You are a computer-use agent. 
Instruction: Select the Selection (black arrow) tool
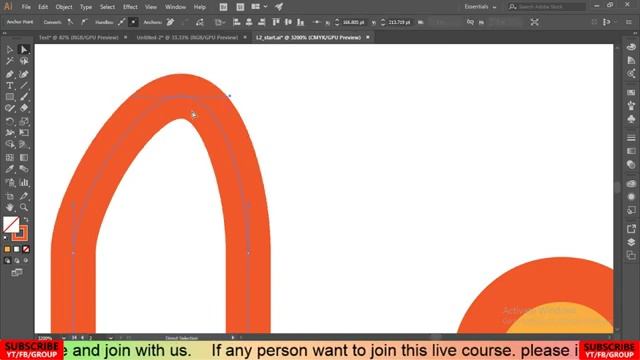pyautogui.click(x=10, y=50)
